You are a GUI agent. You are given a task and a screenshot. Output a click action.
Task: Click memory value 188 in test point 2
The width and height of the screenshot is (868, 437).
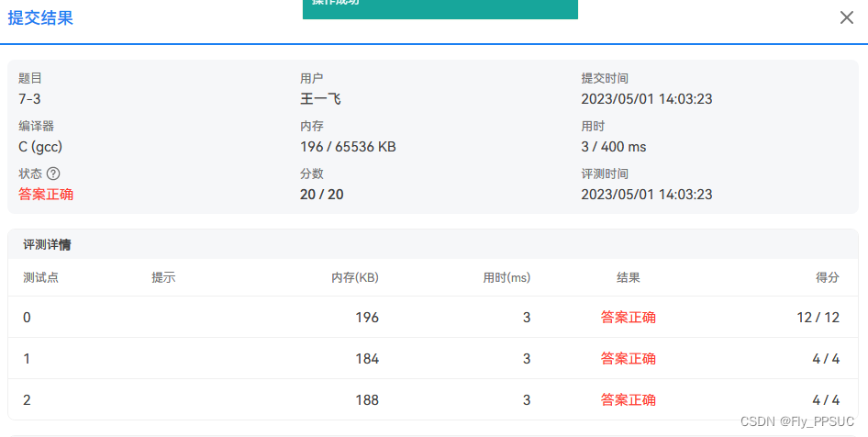coord(367,400)
